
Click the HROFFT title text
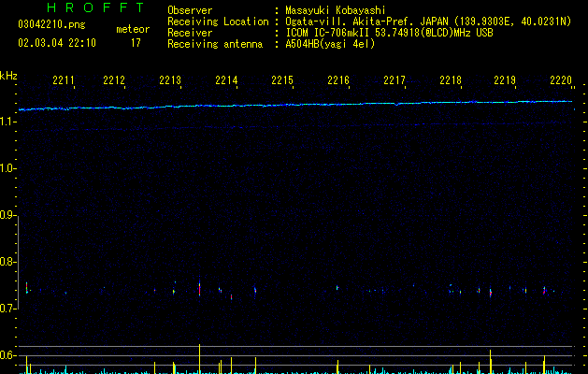(x=95, y=7)
